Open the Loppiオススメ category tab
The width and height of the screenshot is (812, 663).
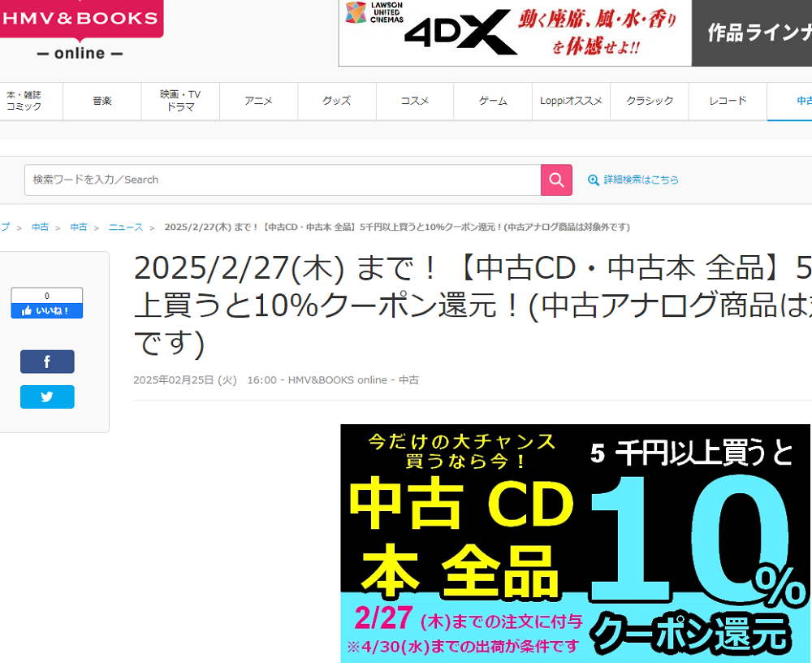571,101
